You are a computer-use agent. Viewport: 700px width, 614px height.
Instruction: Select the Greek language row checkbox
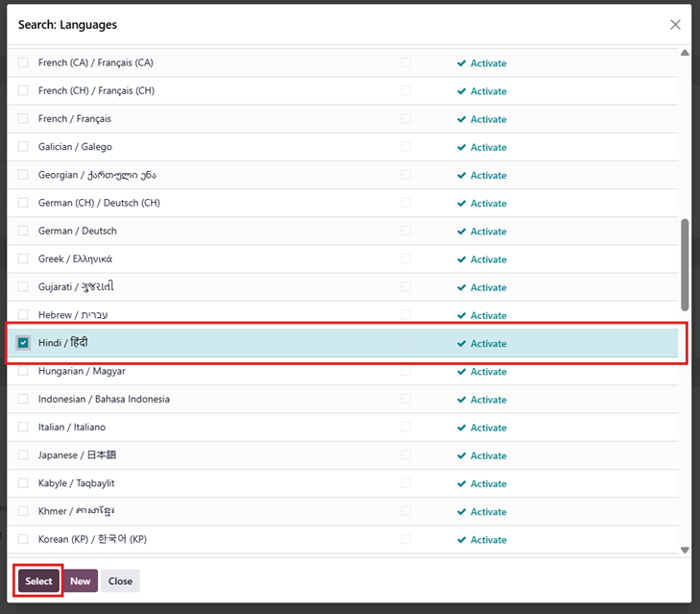(x=24, y=259)
